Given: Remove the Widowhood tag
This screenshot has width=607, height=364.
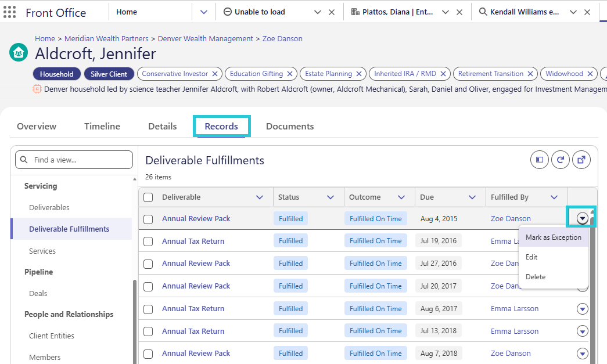Looking at the screenshot, I should [x=590, y=74].
